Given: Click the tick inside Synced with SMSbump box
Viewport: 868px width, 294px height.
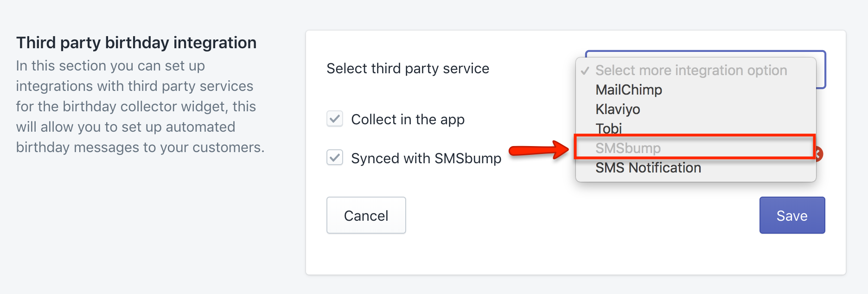Looking at the screenshot, I should click(335, 158).
